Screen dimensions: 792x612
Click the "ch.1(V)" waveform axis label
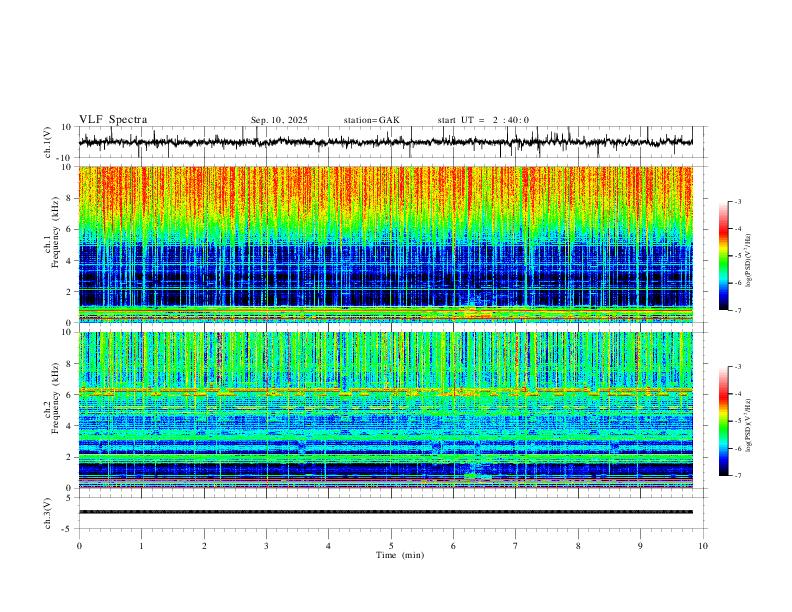click(48, 142)
